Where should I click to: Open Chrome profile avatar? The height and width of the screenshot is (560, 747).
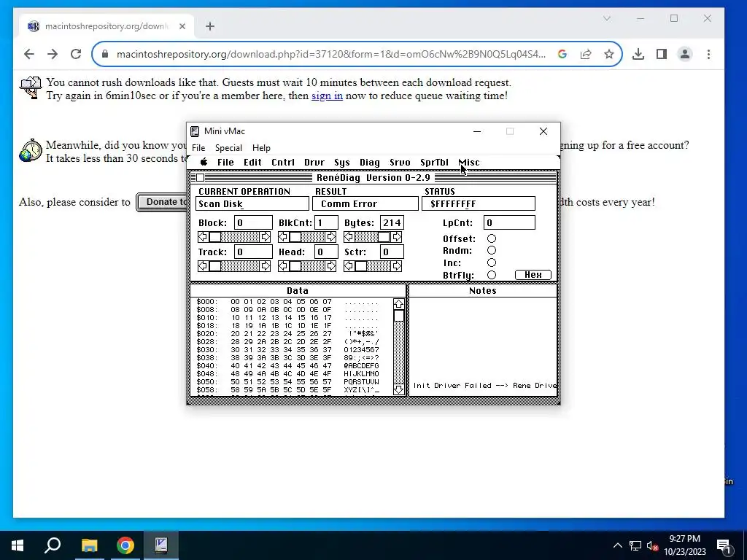click(x=684, y=54)
